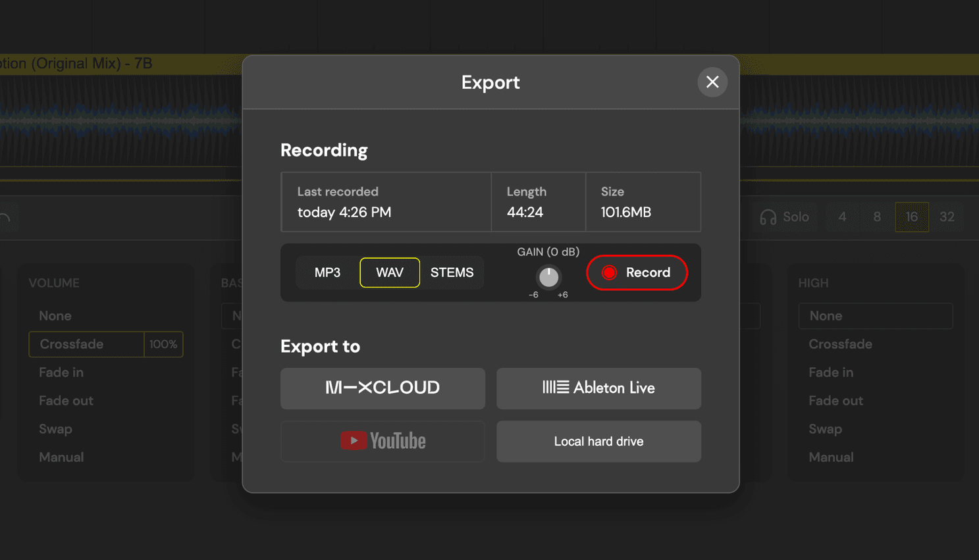979x560 pixels.
Task: Select the WAV export format
Action: pyautogui.click(x=390, y=272)
